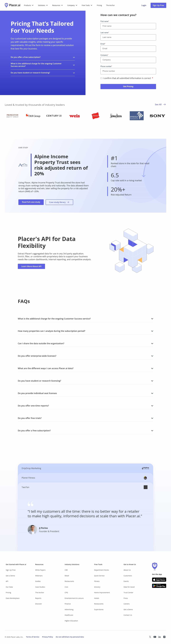Open Placer.ai LinkedIn icon link
Viewport: 171px width, 644px height.
(159, 637)
